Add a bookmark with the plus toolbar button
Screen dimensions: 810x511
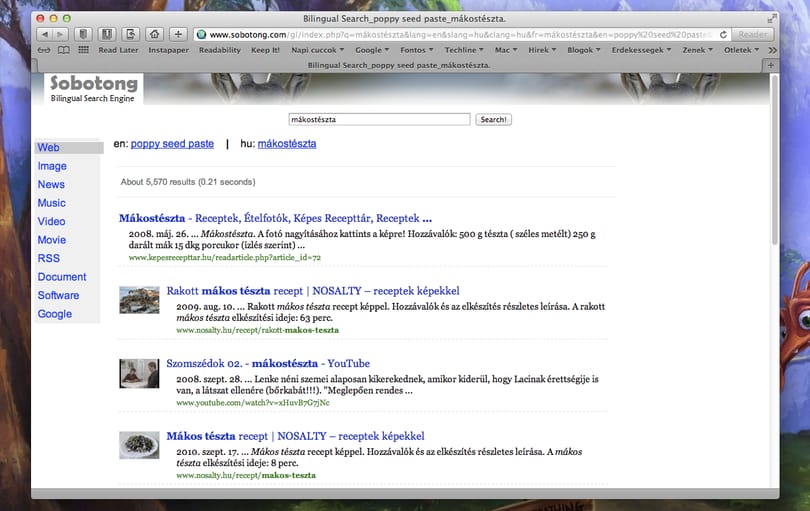click(178, 34)
